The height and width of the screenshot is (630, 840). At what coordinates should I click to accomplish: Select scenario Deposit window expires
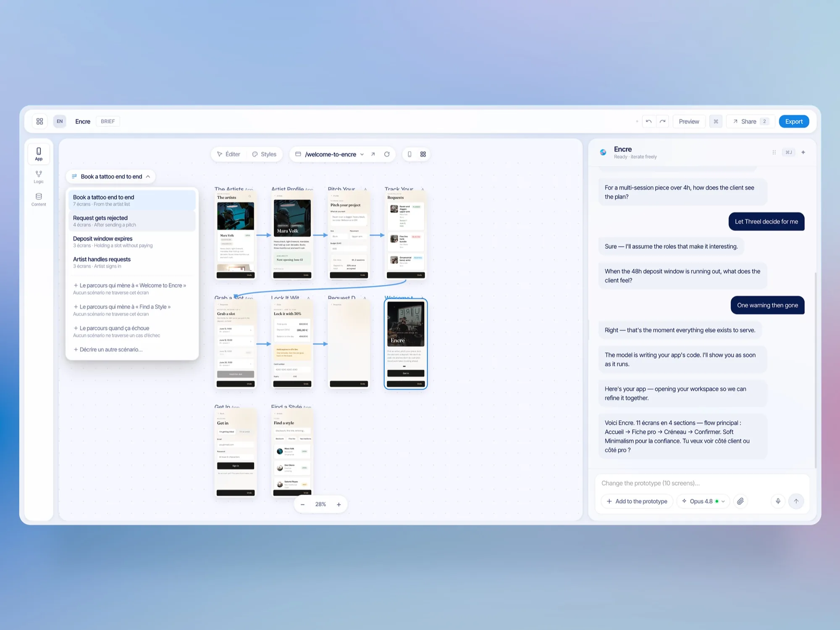[132, 242]
